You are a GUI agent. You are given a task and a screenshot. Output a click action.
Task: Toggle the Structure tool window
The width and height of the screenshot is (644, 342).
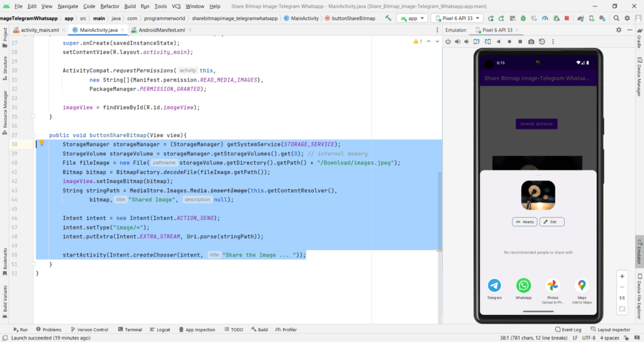point(5,68)
